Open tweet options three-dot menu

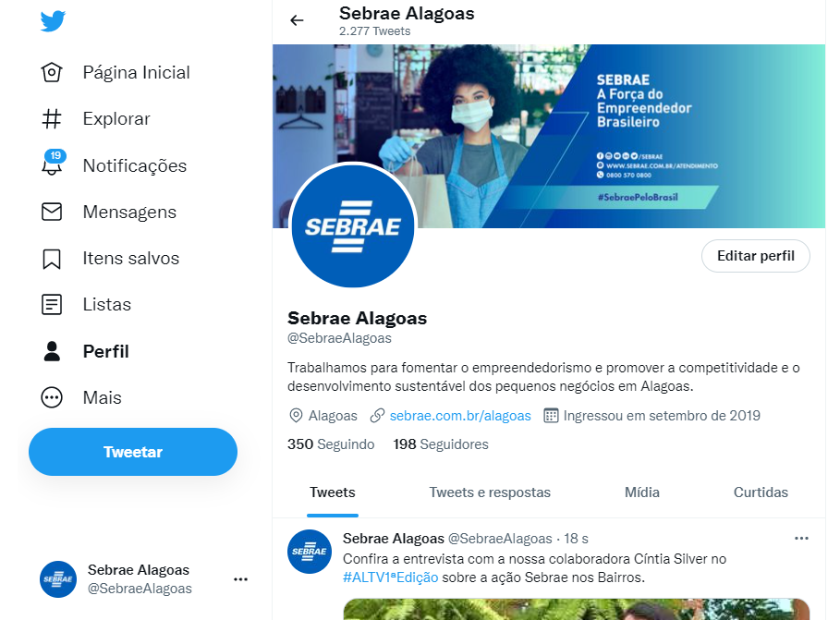pyautogui.click(x=801, y=538)
